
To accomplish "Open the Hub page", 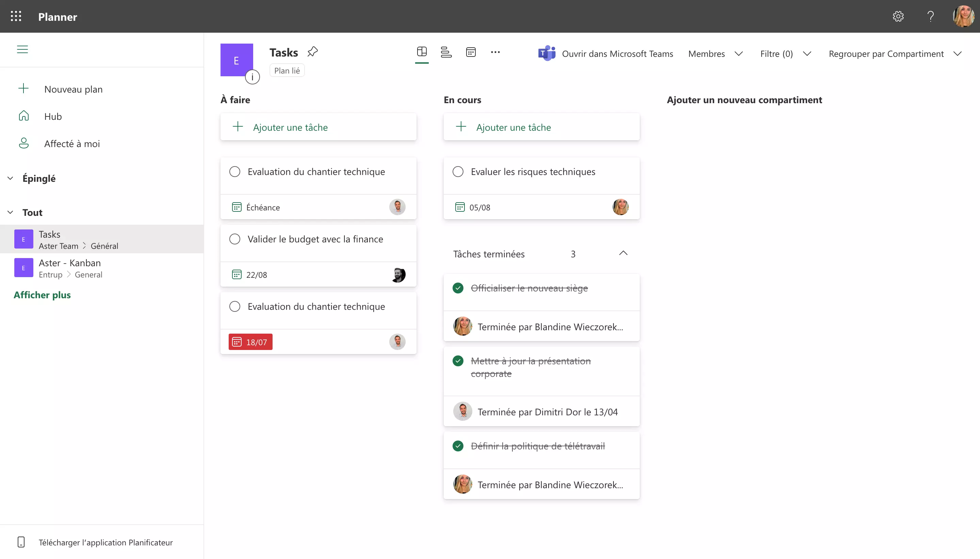I will click(52, 116).
